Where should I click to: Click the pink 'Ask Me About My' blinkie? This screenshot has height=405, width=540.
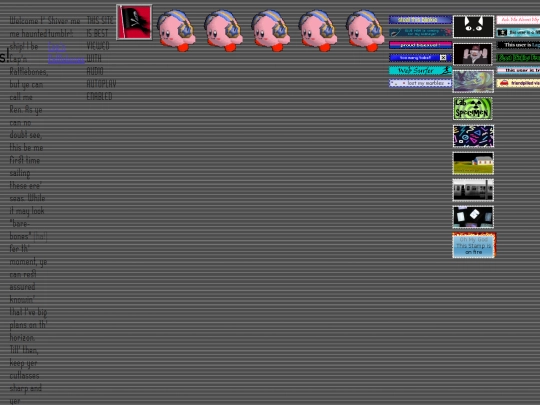coord(518,20)
